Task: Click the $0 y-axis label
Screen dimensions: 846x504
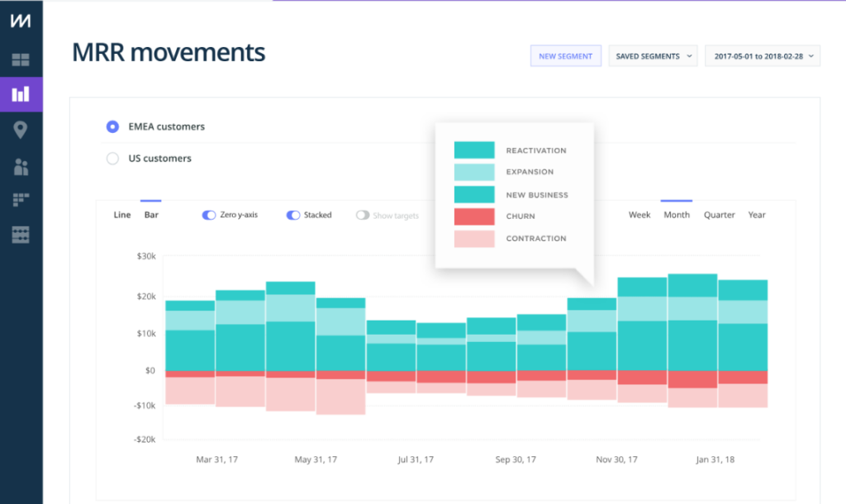Action: 150,370
